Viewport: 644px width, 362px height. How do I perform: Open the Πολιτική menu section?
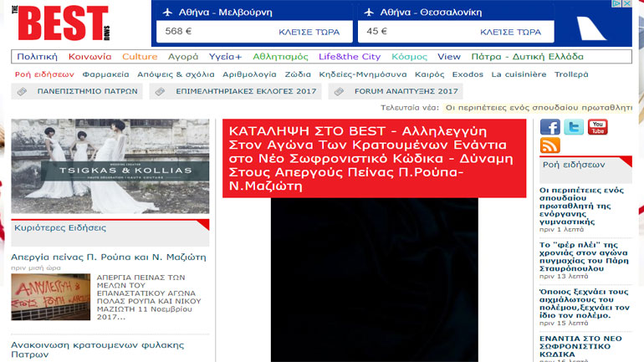[x=37, y=57]
